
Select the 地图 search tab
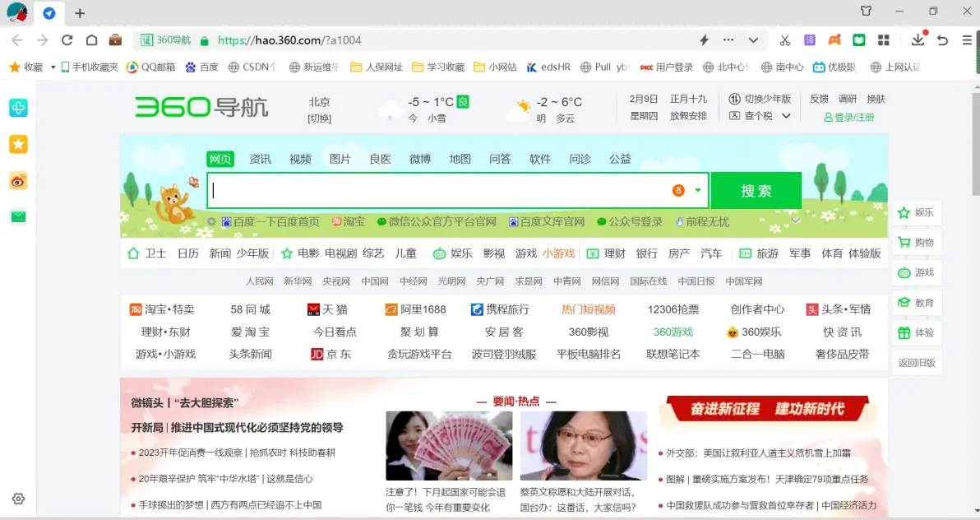(460, 159)
